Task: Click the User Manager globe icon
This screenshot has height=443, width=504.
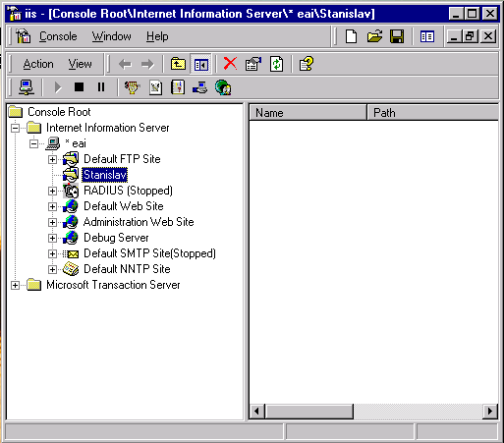Action: click(223, 87)
